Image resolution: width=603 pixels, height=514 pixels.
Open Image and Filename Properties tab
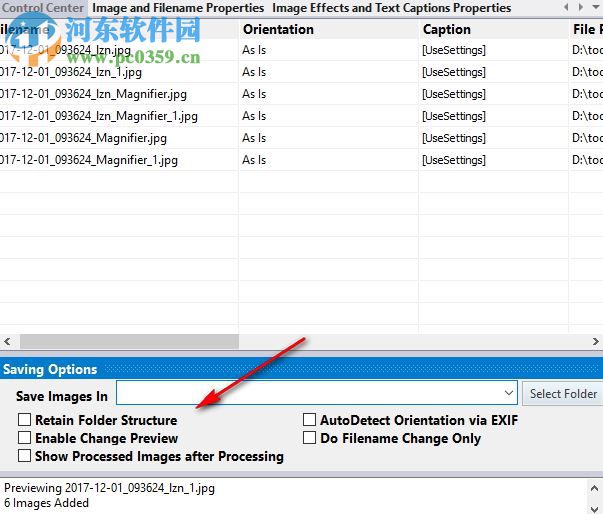[x=178, y=8]
